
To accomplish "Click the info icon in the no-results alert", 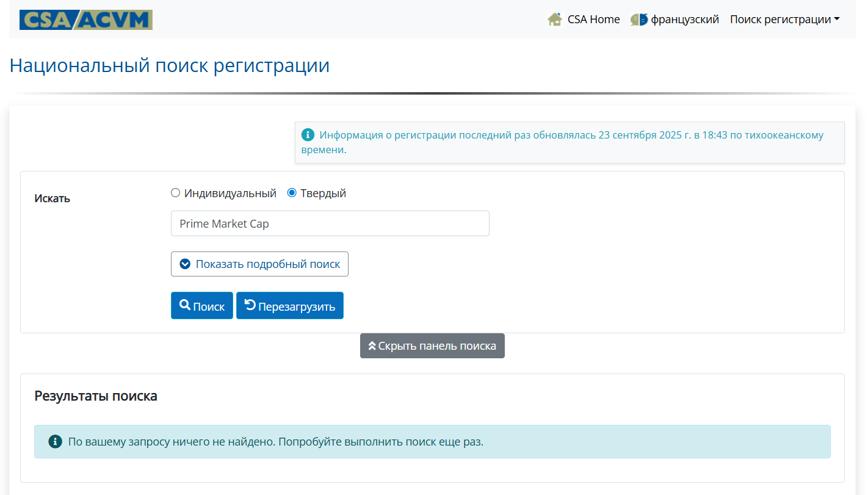I will (x=55, y=441).
